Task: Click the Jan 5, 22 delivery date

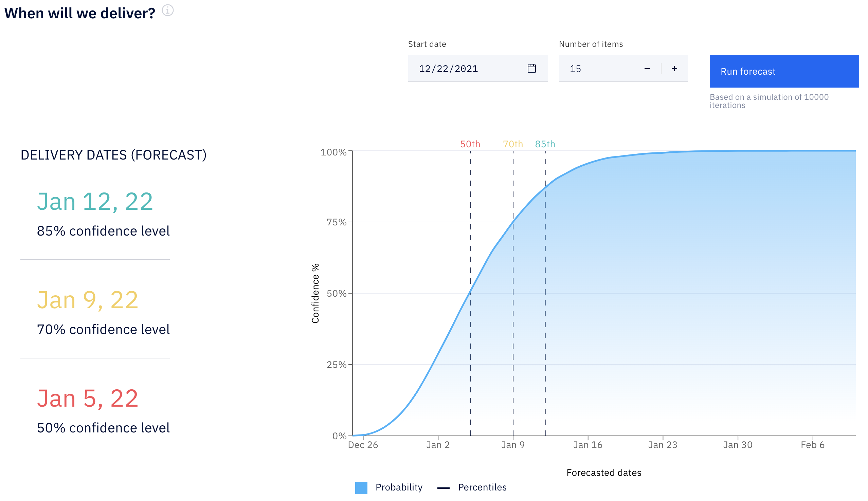Action: [87, 398]
